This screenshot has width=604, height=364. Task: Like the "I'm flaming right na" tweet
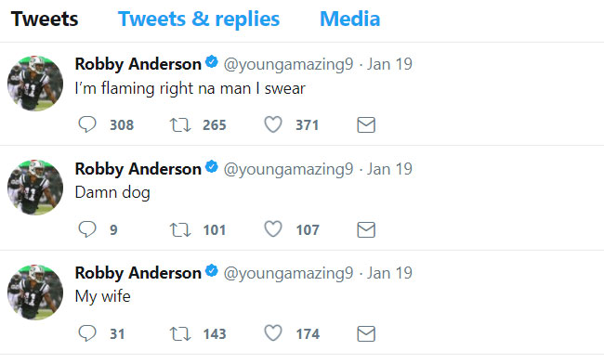pos(273,124)
